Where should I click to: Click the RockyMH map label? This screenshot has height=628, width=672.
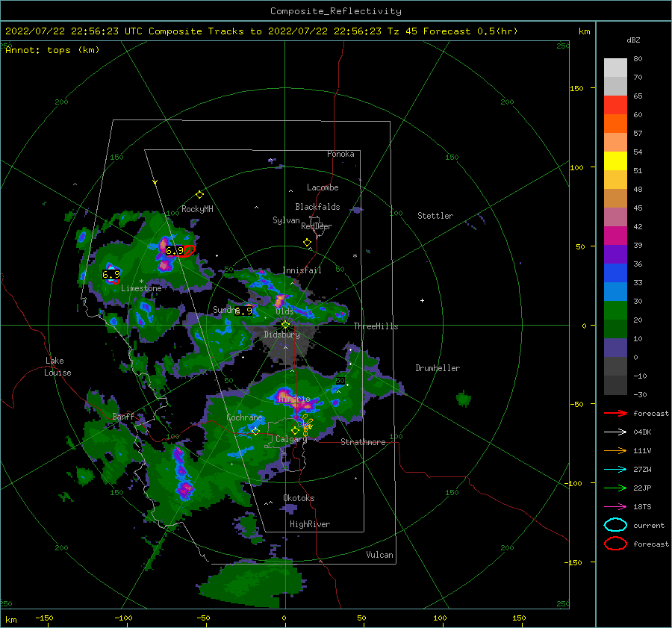(x=197, y=209)
